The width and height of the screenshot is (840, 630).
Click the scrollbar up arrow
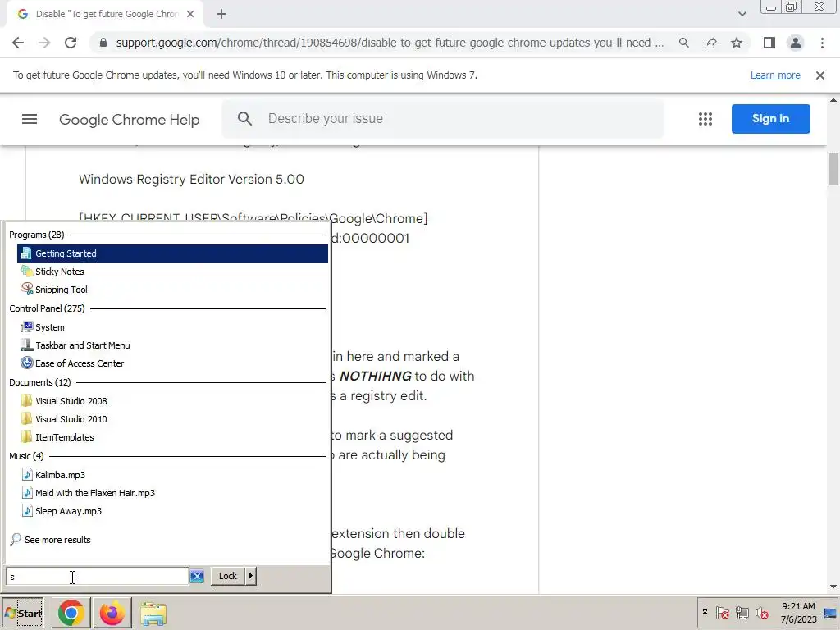pyautogui.click(x=833, y=99)
